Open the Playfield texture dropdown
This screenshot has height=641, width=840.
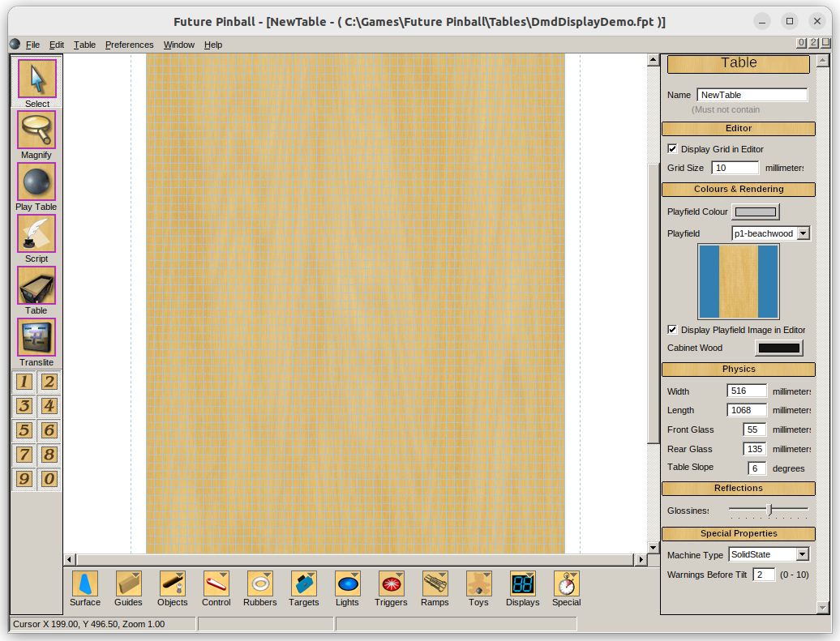[804, 233]
